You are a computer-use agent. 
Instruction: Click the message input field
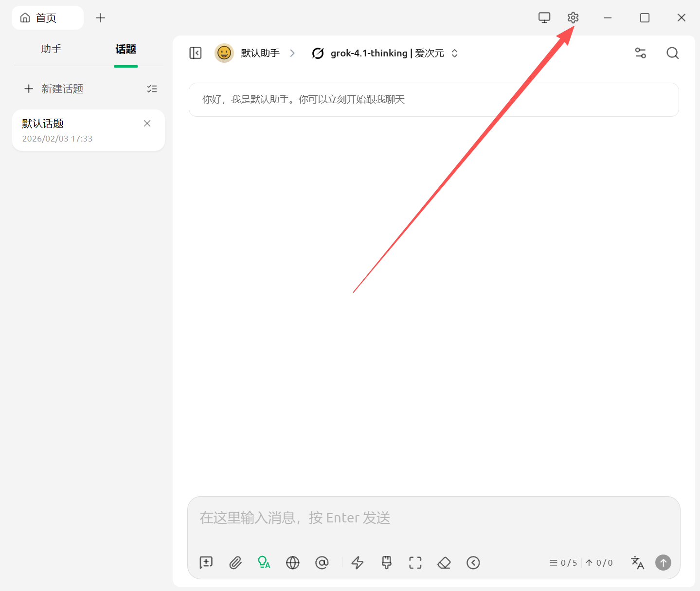[433, 518]
